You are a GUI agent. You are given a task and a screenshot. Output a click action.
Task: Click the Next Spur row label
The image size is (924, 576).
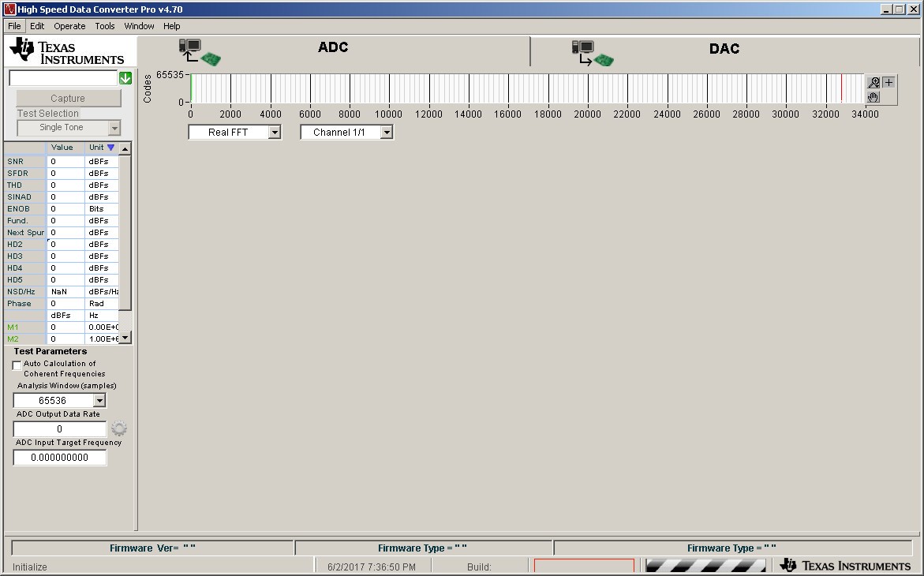pos(25,232)
